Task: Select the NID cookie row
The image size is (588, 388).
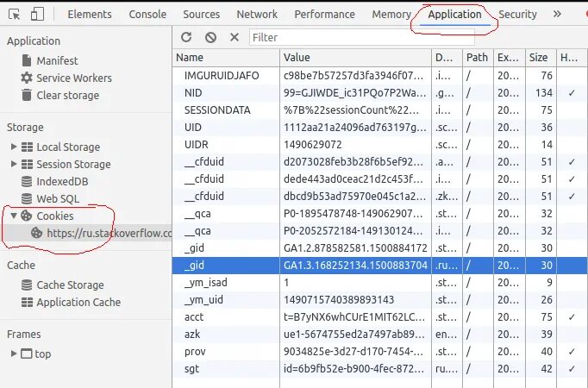Action: pos(379,92)
